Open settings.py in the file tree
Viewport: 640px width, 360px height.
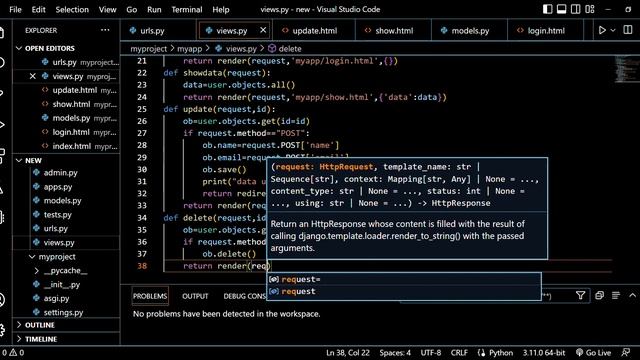click(63, 313)
